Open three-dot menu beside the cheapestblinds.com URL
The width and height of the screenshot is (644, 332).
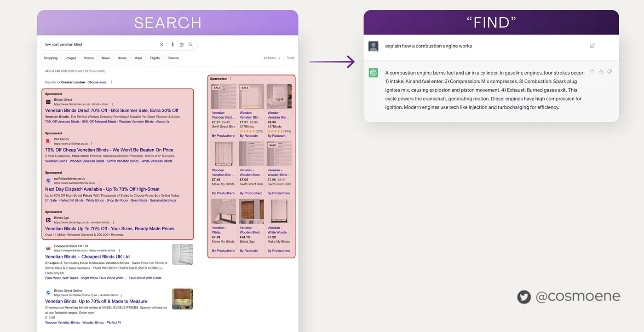(120, 250)
